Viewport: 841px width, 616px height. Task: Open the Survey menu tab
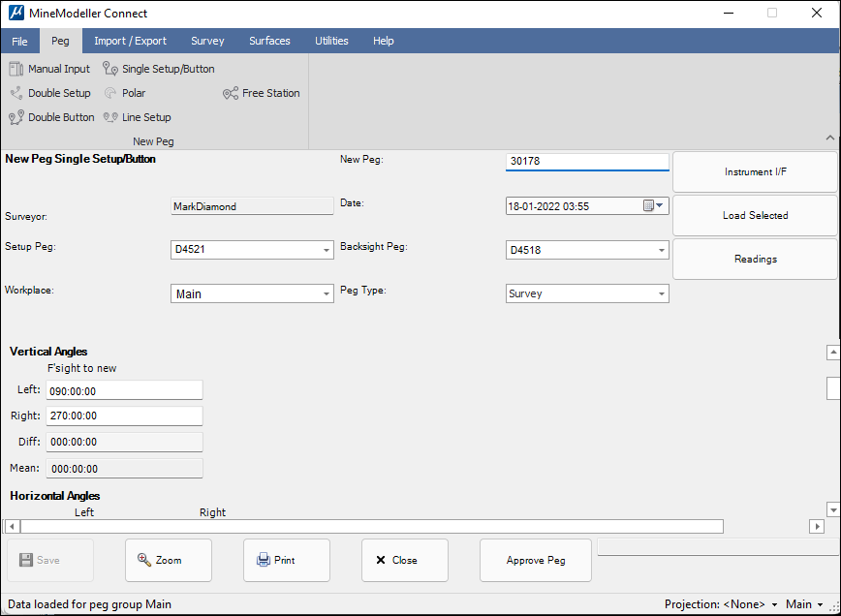pyautogui.click(x=207, y=41)
